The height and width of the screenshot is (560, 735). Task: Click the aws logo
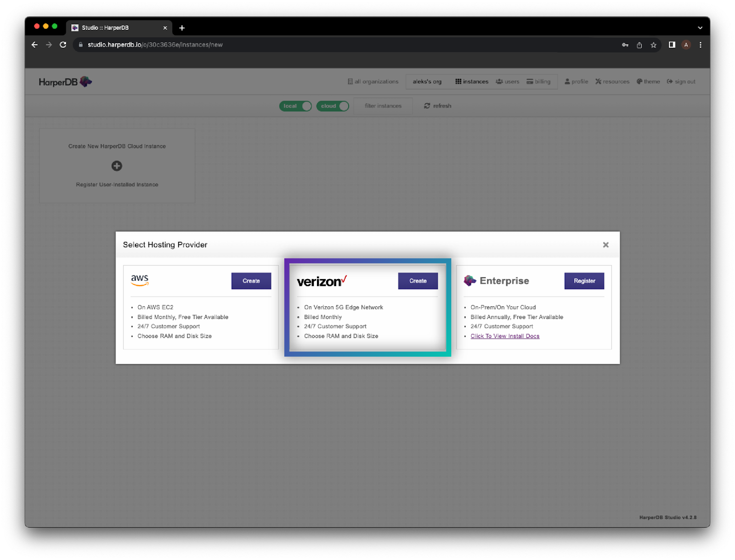pyautogui.click(x=140, y=280)
